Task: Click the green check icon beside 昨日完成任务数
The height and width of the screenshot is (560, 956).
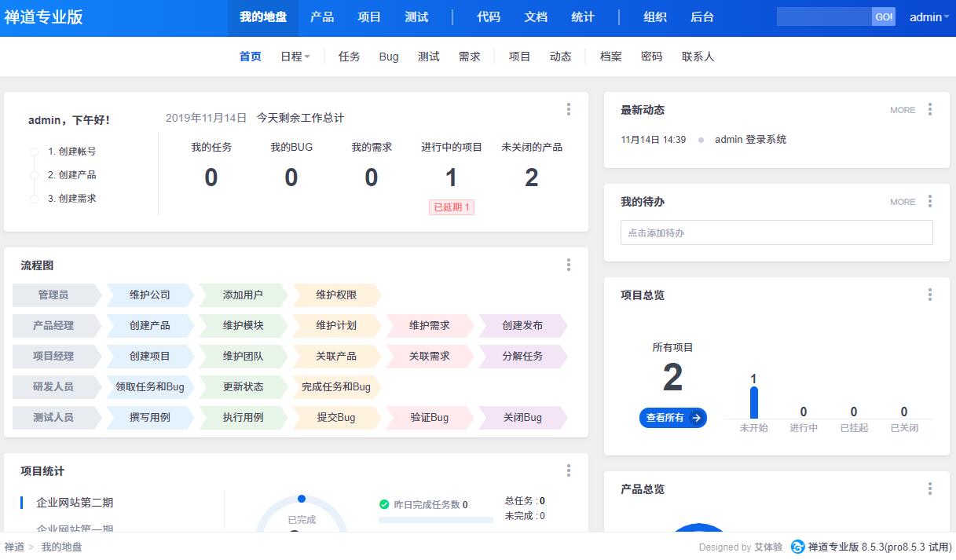Action: click(x=384, y=504)
